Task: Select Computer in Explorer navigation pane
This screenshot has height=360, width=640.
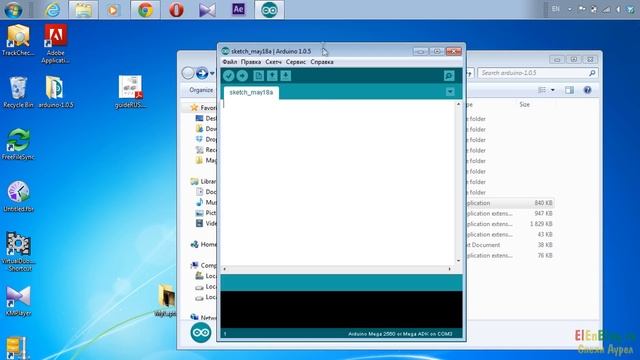Action: click(x=203, y=265)
